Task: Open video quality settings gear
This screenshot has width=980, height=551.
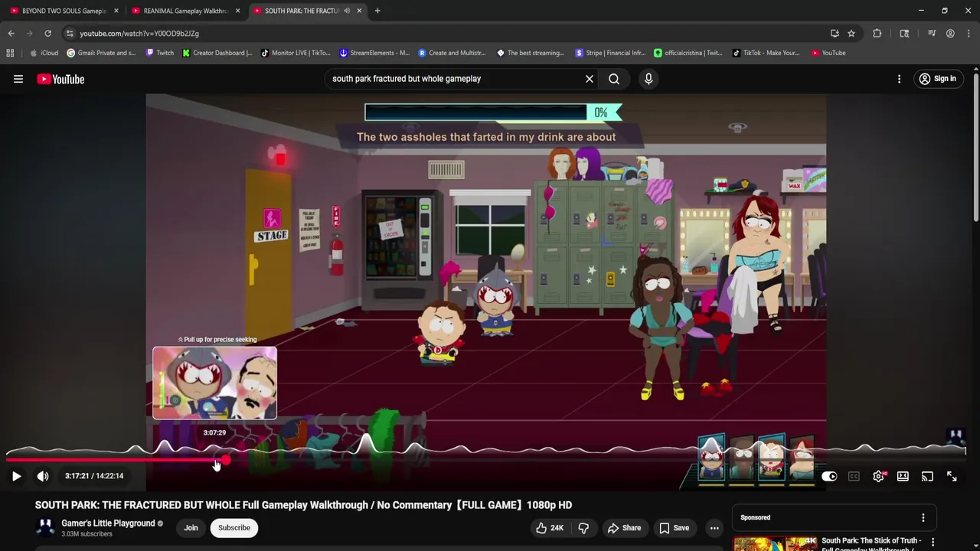Action: pos(879,476)
